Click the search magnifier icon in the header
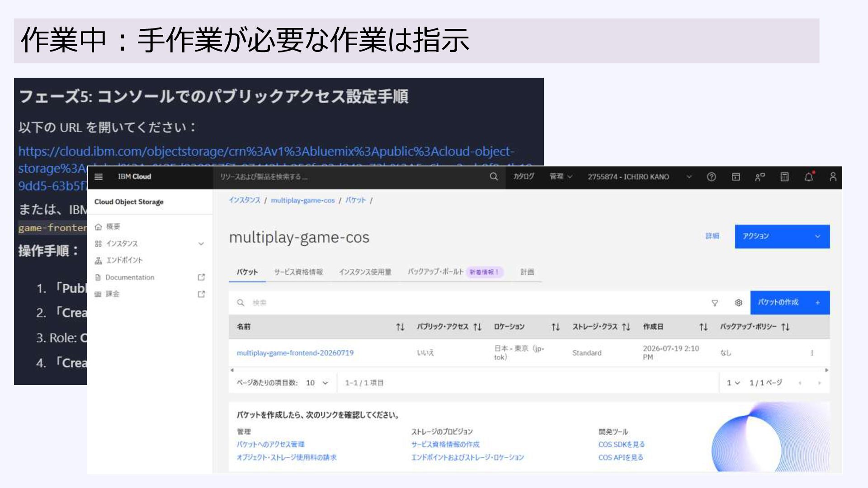The width and height of the screenshot is (868, 488). point(494,177)
